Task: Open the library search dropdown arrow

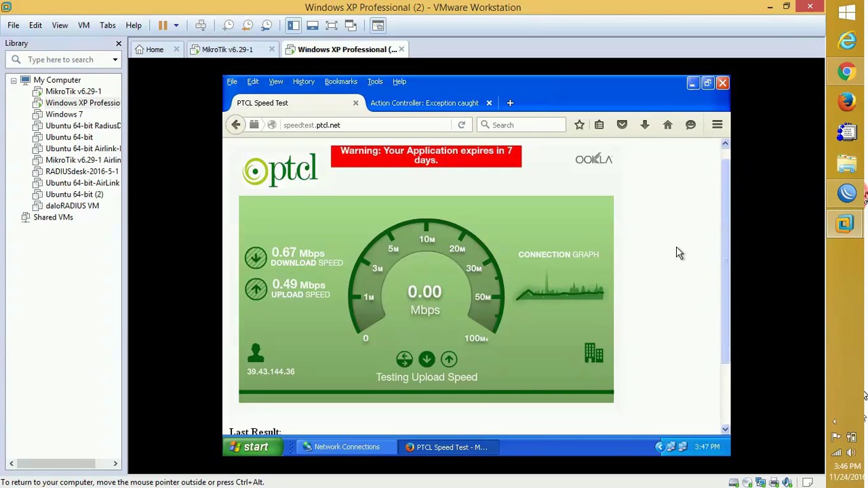Action: point(115,60)
